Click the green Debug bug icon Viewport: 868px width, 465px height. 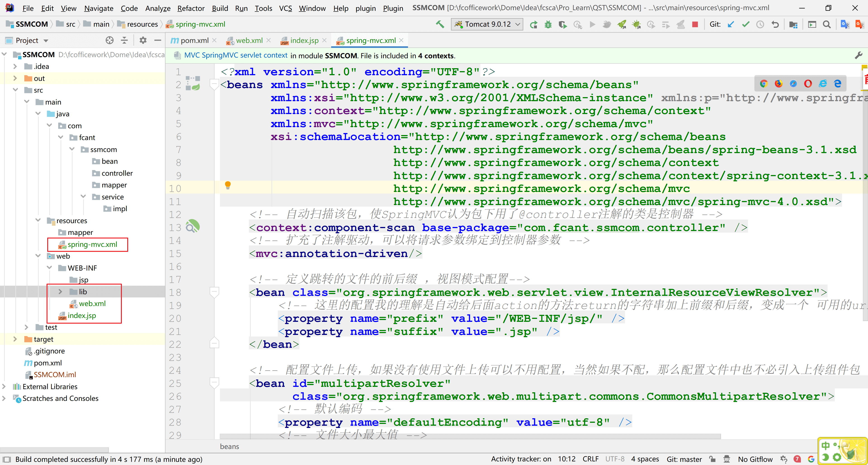[x=548, y=24]
